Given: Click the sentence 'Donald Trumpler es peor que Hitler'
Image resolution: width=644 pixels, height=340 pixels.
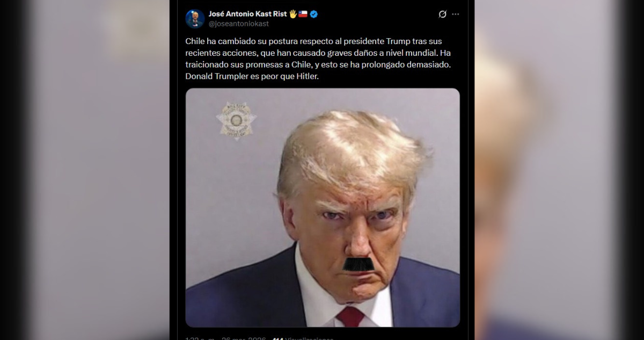Looking at the screenshot, I should pos(252,76).
